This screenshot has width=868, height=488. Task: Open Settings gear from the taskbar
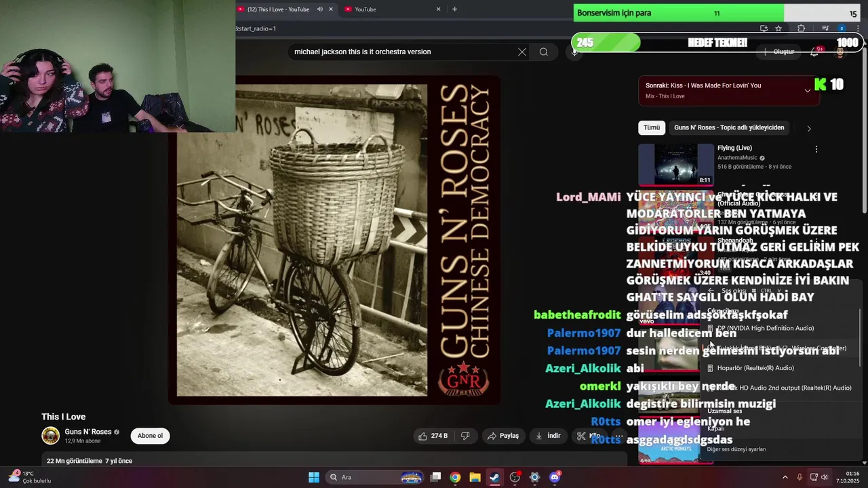534,477
